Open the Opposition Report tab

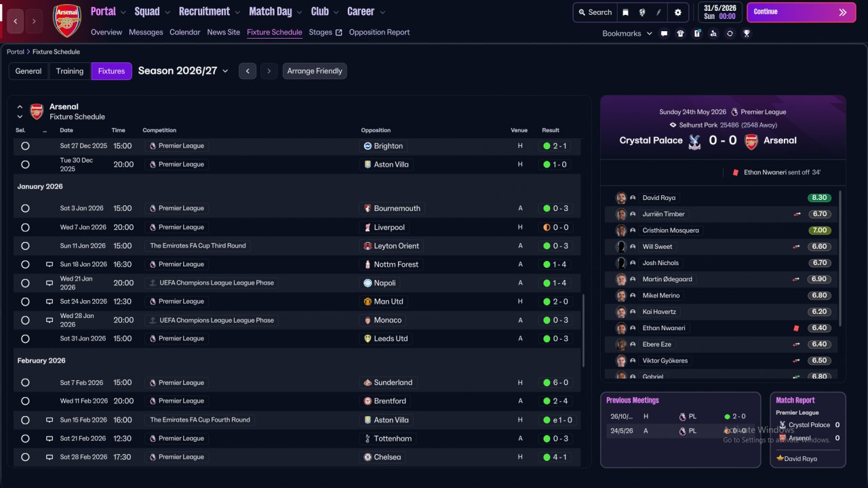(x=379, y=32)
